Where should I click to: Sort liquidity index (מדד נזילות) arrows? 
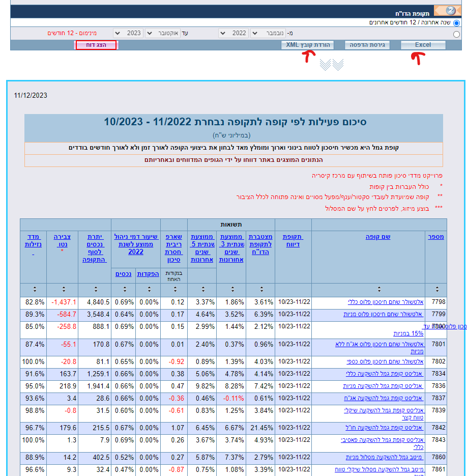tap(35, 289)
